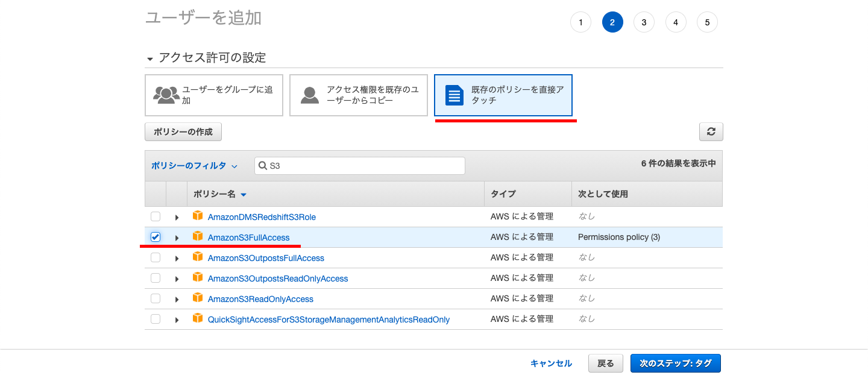Uncheck the AmazonS3FullAccess checkbox
The image size is (868, 375).
tap(156, 237)
